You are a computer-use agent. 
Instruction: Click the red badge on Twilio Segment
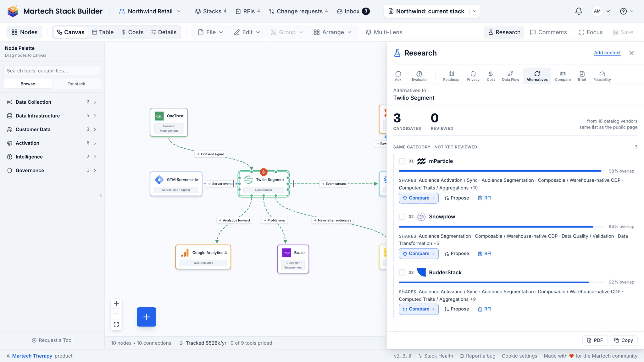click(264, 172)
